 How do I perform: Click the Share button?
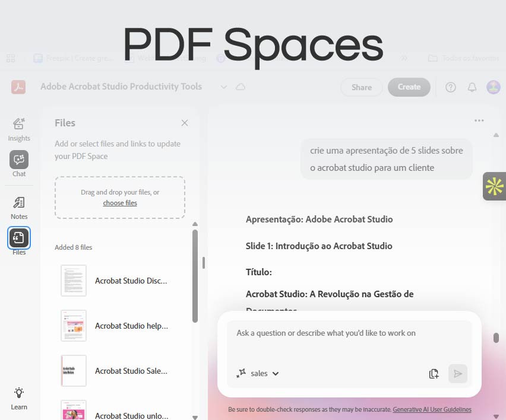(362, 87)
